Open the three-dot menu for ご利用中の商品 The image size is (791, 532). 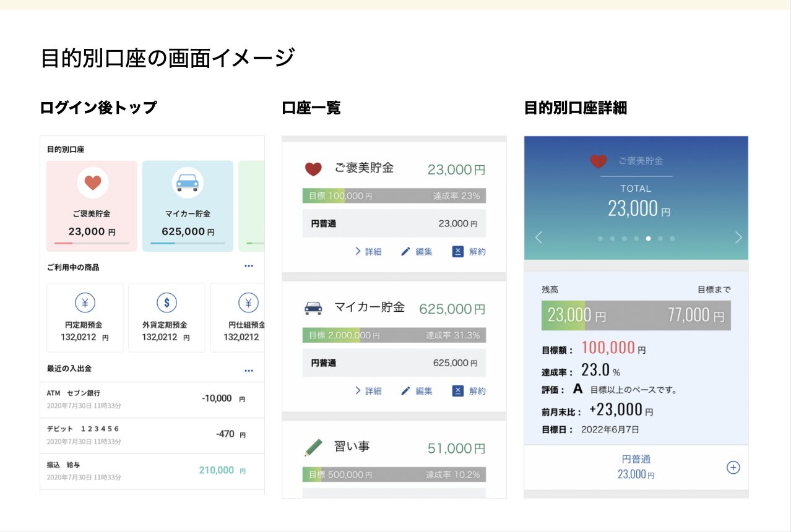point(249,266)
